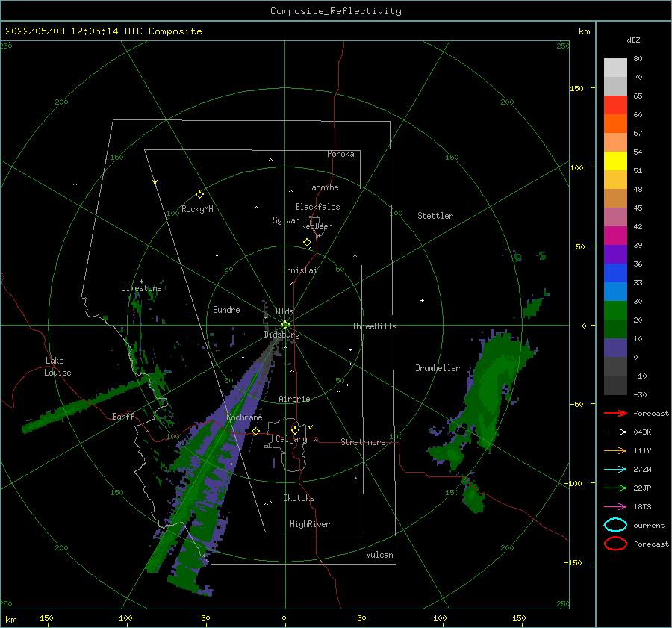The height and width of the screenshot is (628, 672).
Task: Click the cyan current ellipse icon
Action: (x=615, y=525)
